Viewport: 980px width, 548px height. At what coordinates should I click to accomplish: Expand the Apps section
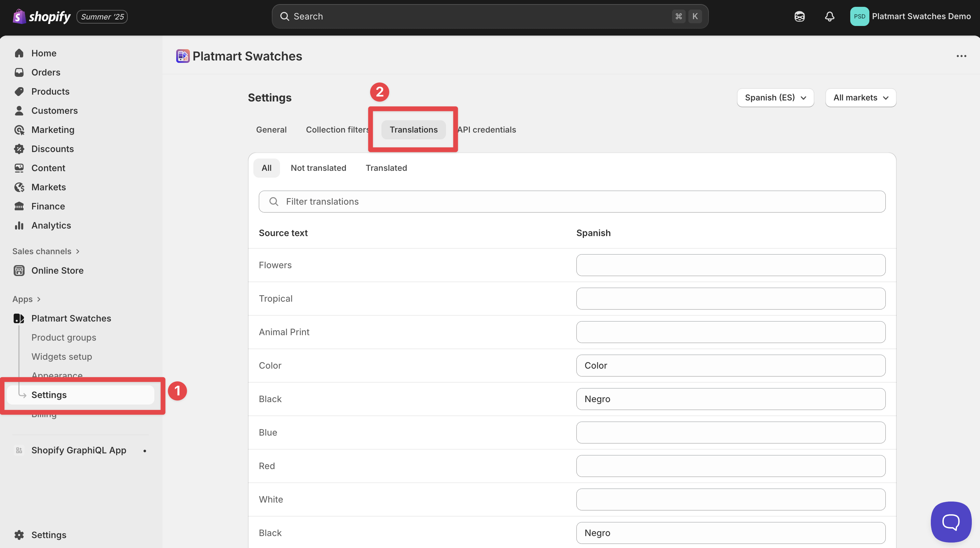click(x=26, y=300)
